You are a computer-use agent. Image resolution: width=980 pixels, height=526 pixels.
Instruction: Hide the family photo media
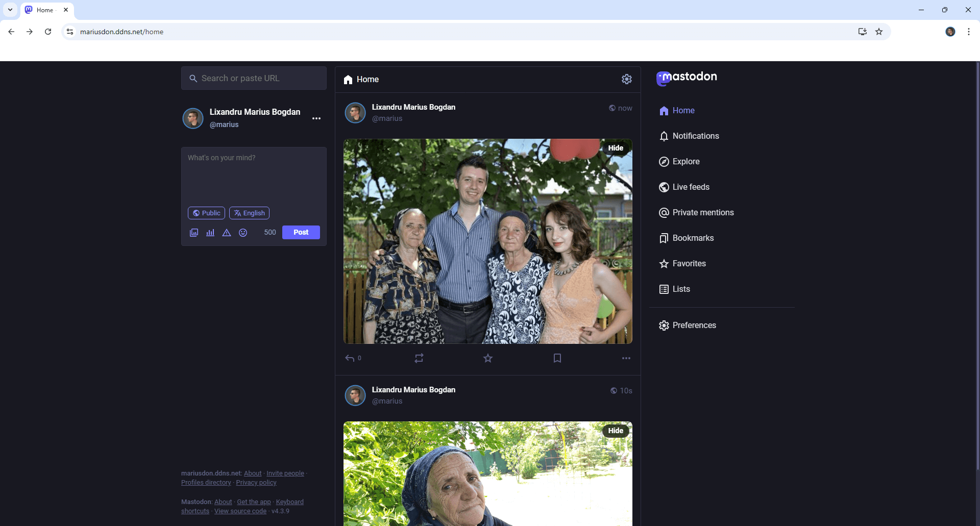click(616, 148)
